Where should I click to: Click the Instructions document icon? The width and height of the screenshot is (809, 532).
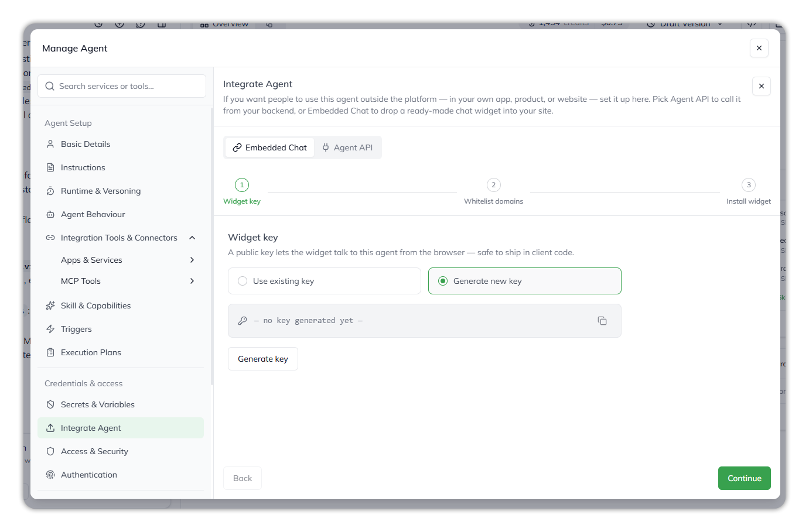tap(50, 167)
